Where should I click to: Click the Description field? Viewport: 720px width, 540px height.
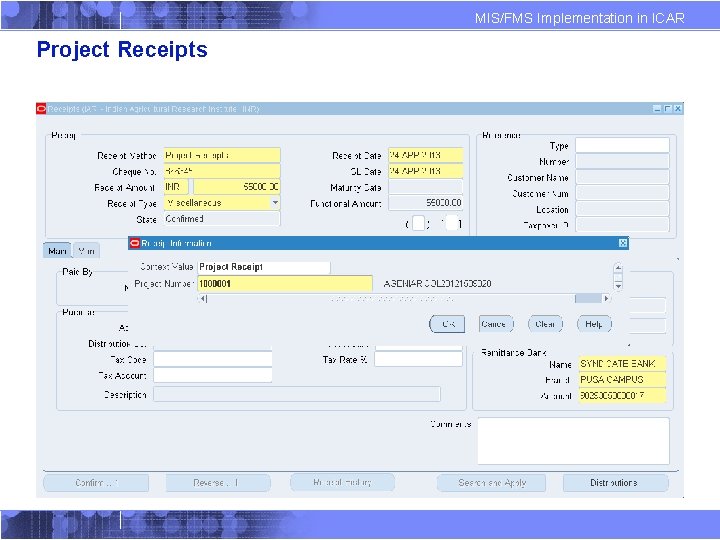tap(297, 394)
